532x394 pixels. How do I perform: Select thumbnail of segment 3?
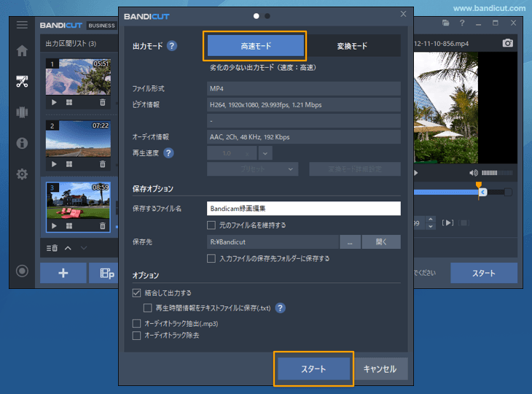point(78,201)
